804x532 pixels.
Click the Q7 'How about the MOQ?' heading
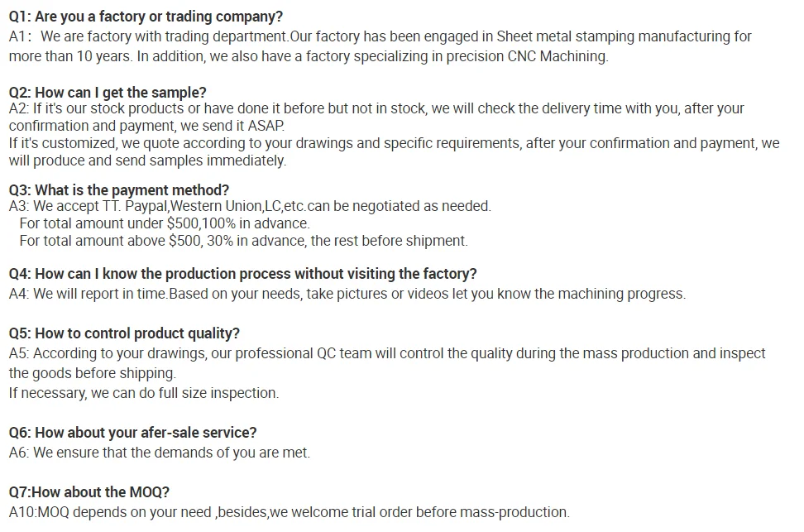[x=89, y=492]
